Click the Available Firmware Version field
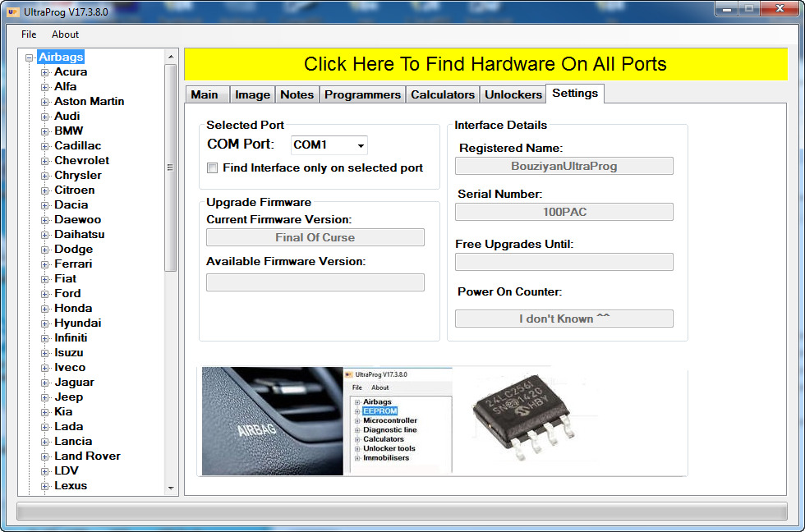Viewport: 805px width, 532px height. point(315,282)
